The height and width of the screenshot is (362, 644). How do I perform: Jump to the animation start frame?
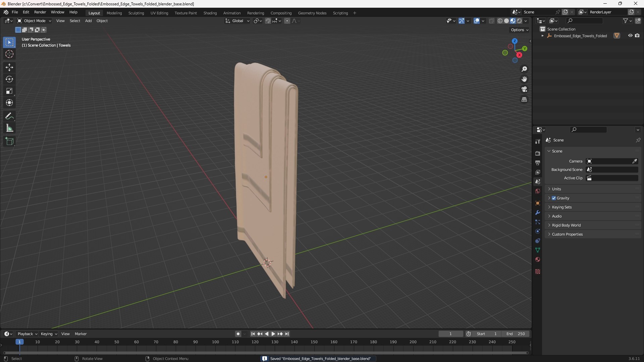pyautogui.click(x=253, y=334)
